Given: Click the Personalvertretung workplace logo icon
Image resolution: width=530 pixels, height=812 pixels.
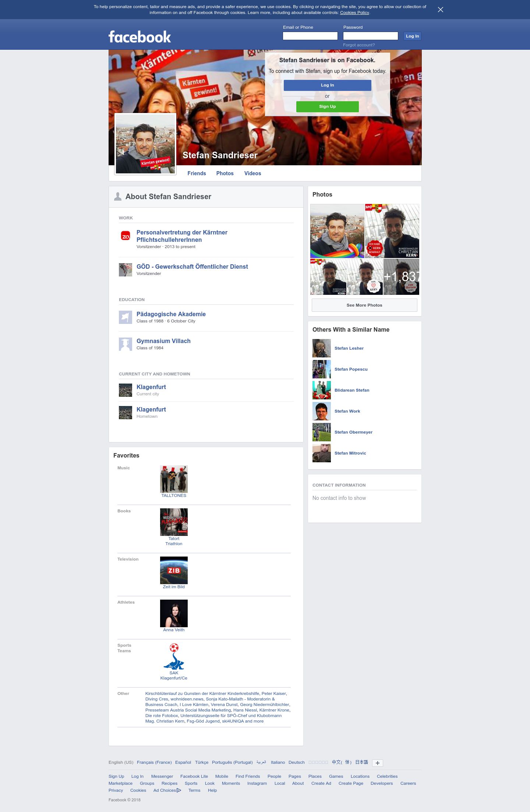Looking at the screenshot, I should click(126, 236).
